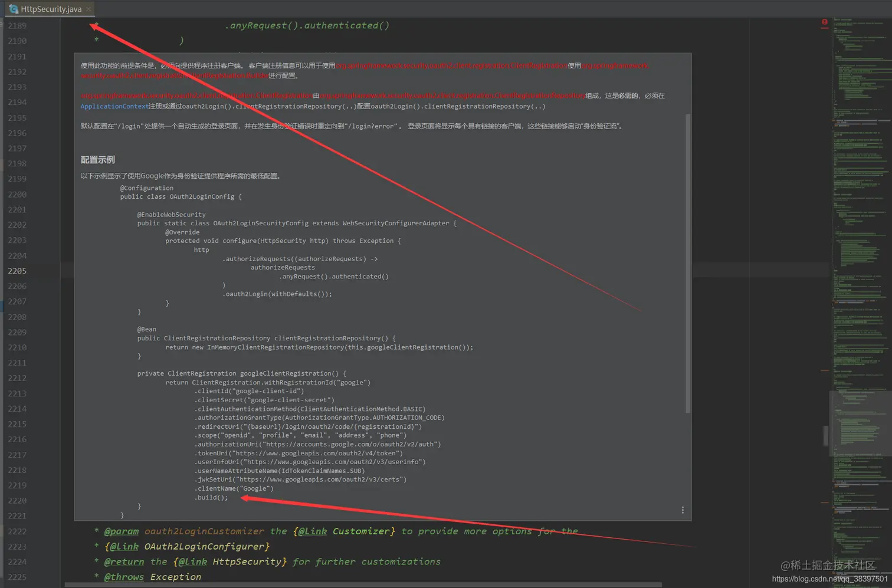Click .anyRequest().authenticated() on editor line 2189
This screenshot has width=892, height=588.
pos(307,25)
